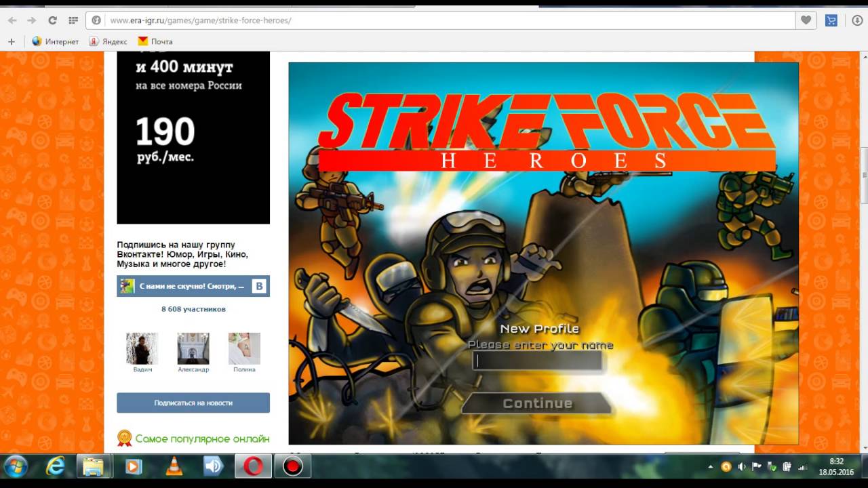
Task: Open the speed dial grid icon
Action: (73, 20)
